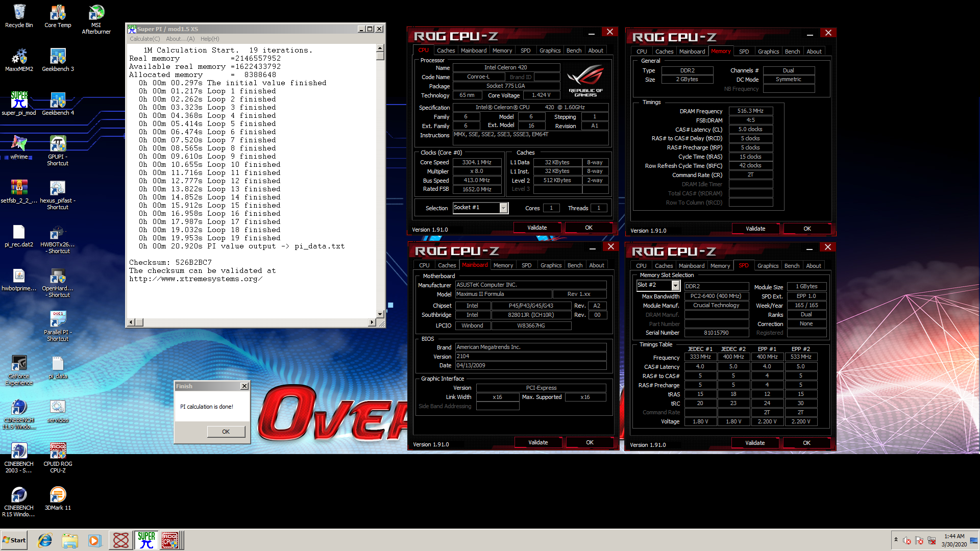Open Windows Media Player taskbar icon
Viewport: 980px width, 551px height.
tap(95, 540)
